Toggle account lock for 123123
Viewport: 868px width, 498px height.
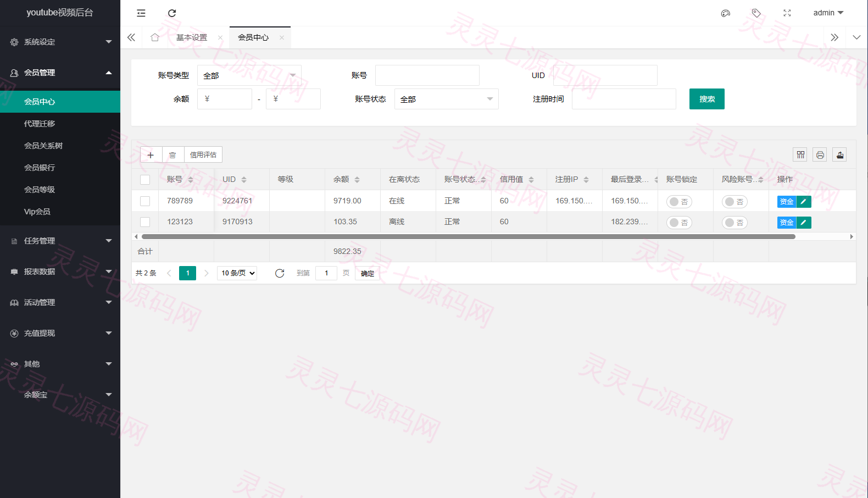point(679,223)
